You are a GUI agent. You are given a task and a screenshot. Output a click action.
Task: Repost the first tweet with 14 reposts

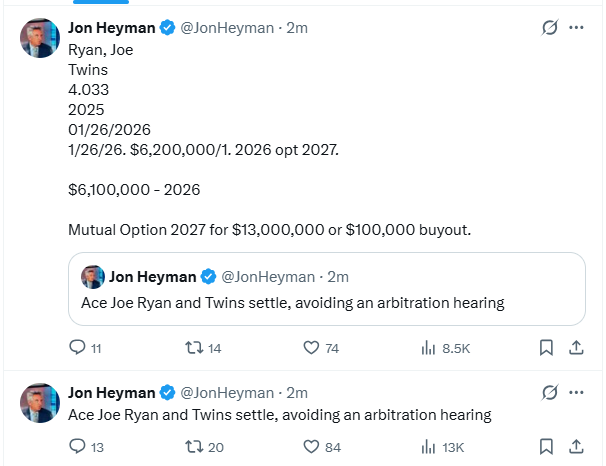[x=195, y=348]
